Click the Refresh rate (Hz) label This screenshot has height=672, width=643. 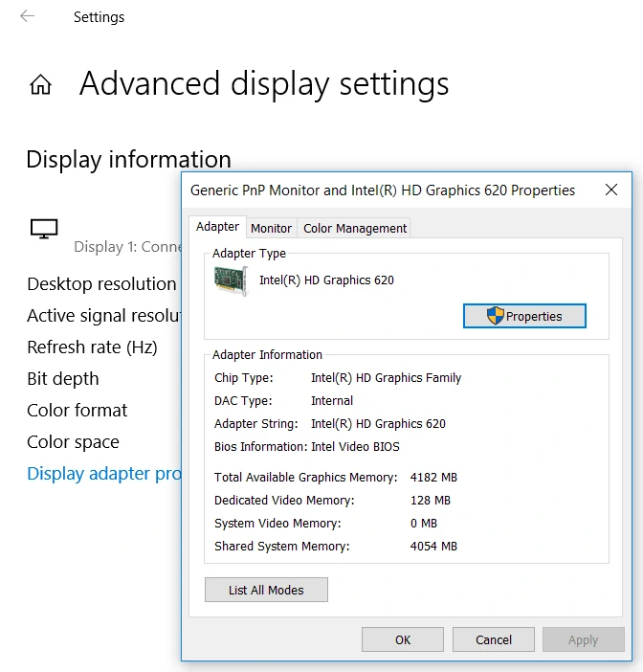92,347
